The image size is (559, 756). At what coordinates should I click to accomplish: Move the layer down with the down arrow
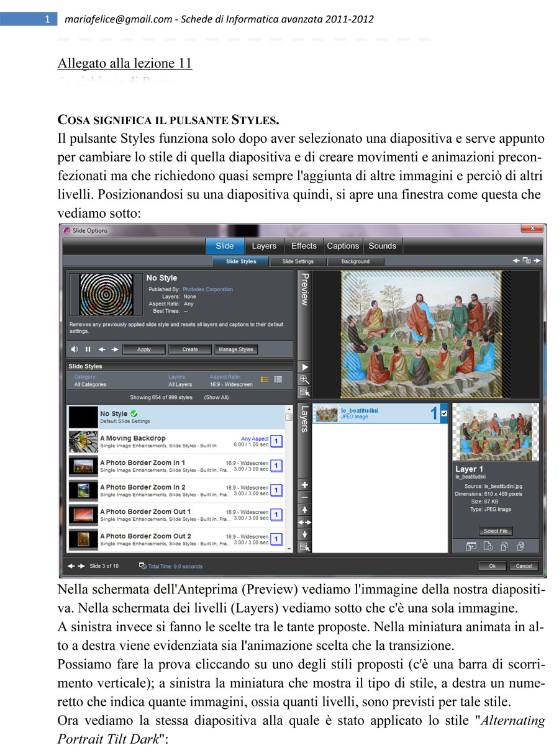pos(304,534)
